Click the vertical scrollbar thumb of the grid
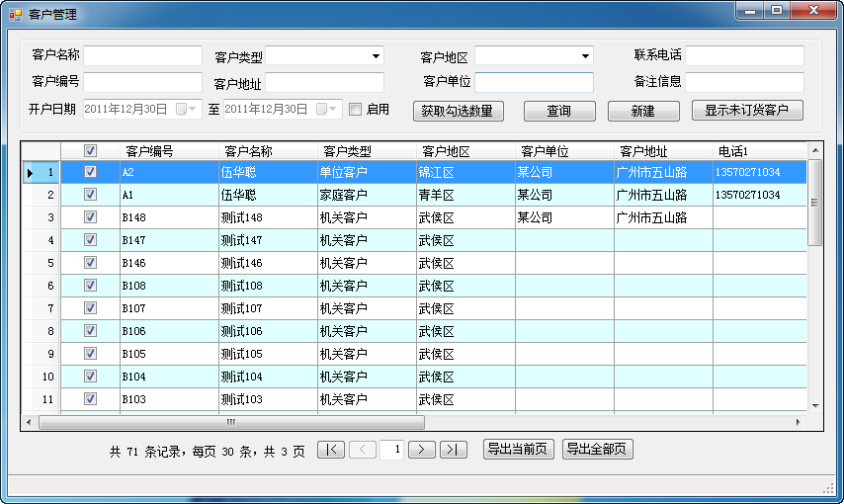 pos(815,202)
